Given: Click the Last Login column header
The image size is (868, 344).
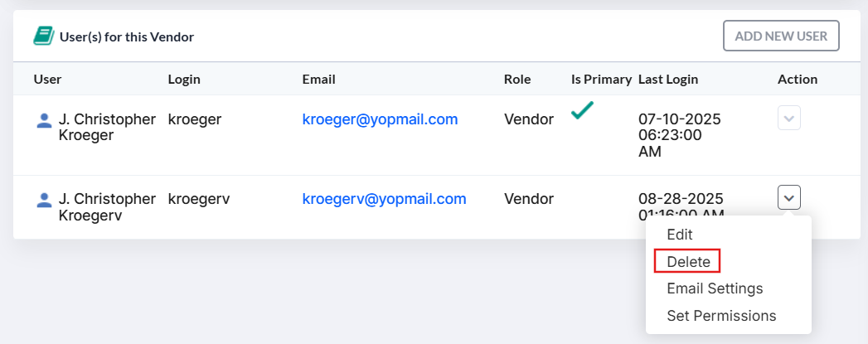Looking at the screenshot, I should pos(668,79).
